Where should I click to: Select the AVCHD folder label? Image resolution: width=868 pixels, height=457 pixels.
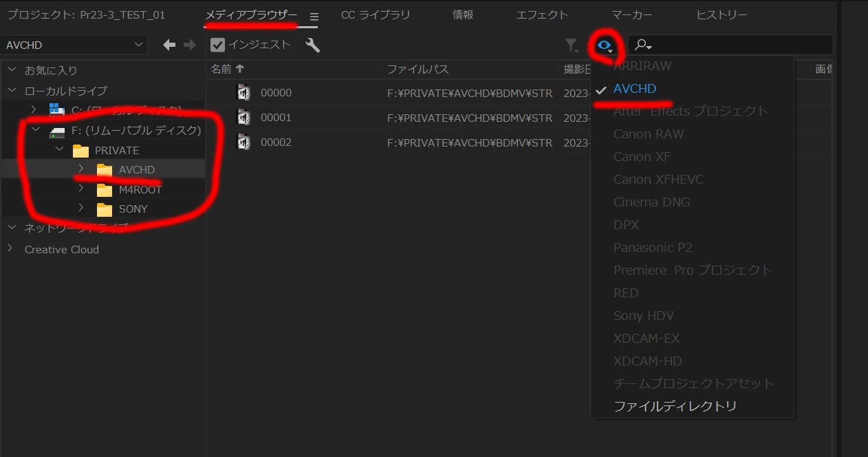tap(137, 169)
